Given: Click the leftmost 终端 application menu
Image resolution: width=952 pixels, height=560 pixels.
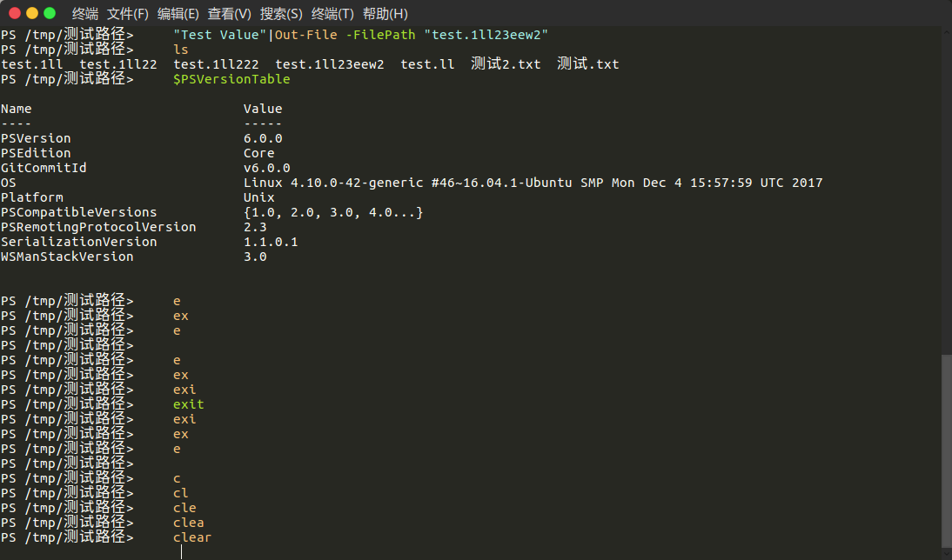Looking at the screenshot, I should pos(84,14).
